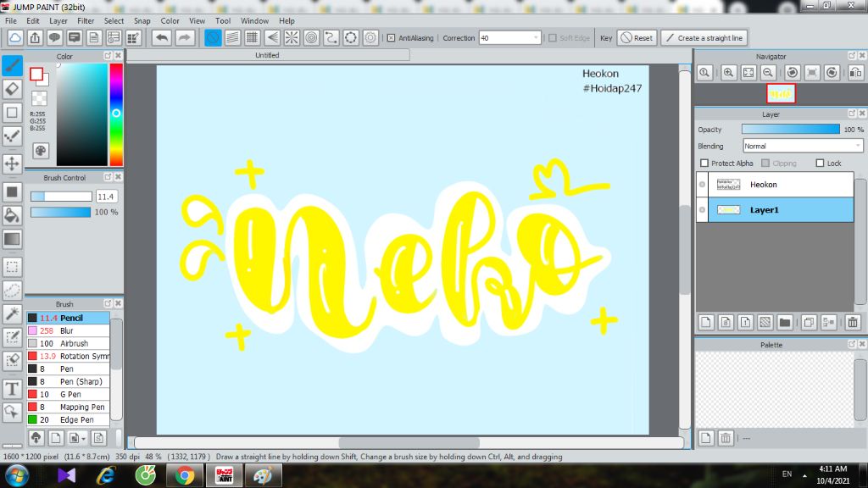Enable radial snap
Viewport: 868px width, 488px height.
tap(292, 37)
